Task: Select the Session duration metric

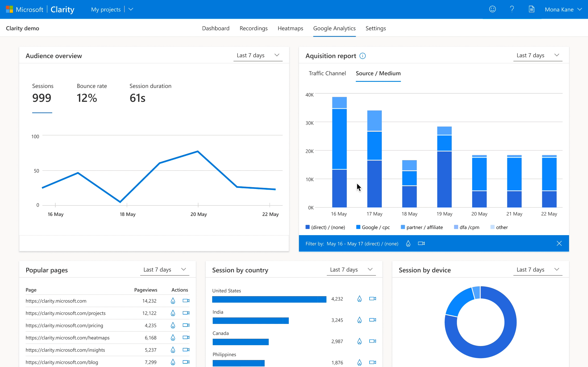Action: tap(150, 94)
